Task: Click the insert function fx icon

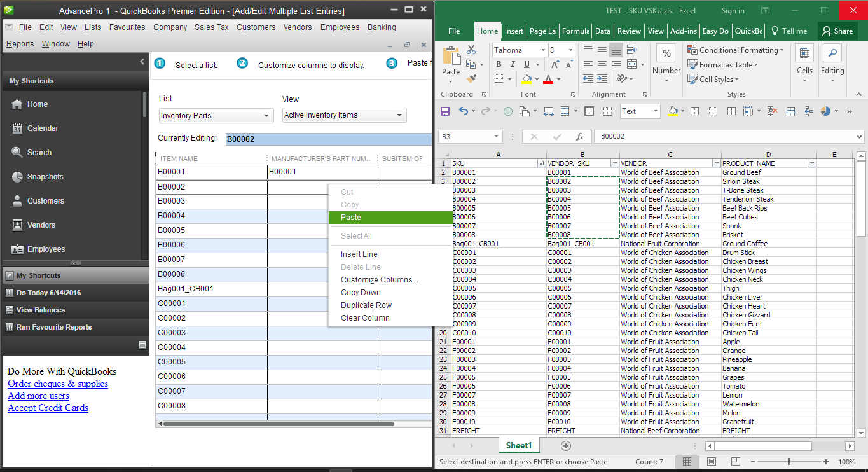Action: pyautogui.click(x=579, y=137)
